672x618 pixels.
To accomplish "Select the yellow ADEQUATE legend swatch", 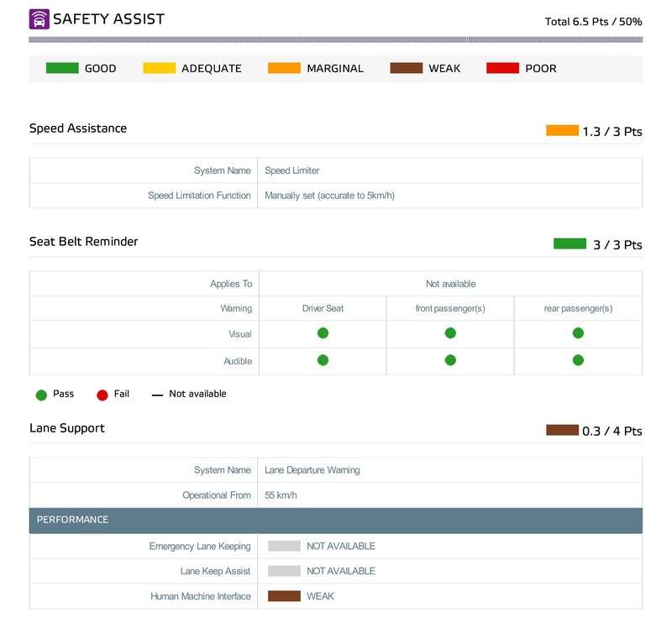I will (159, 68).
